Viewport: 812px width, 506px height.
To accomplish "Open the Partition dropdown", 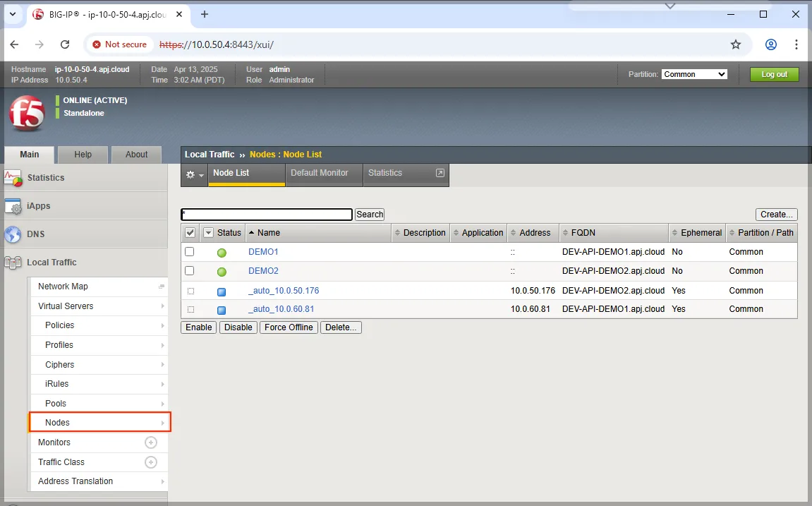I will point(694,74).
